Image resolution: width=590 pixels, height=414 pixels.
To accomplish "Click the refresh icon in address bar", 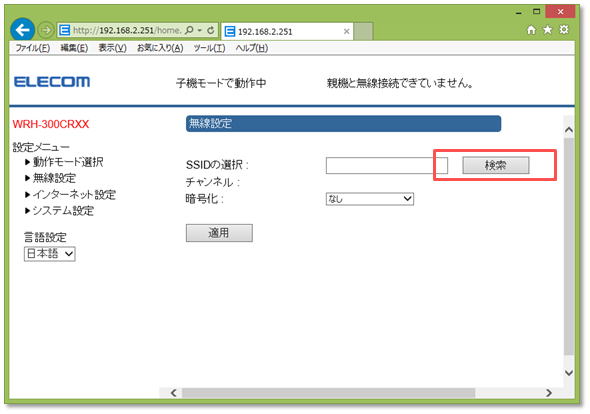I will (211, 30).
